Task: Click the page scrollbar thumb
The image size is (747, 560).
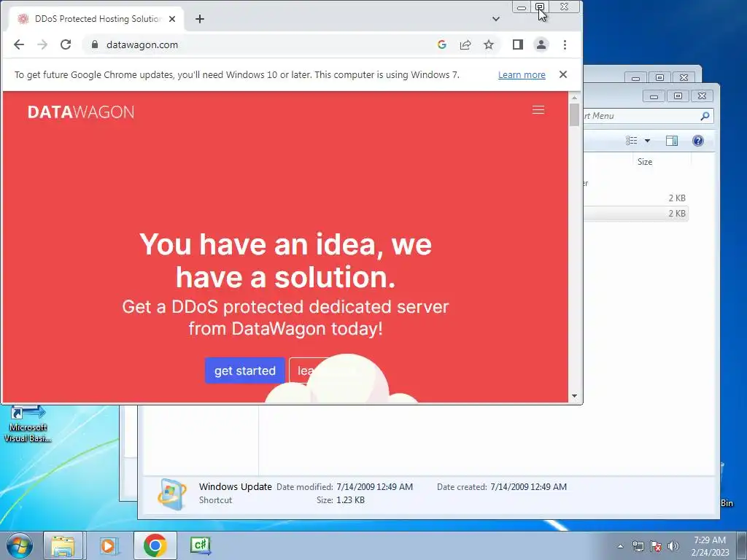Action: tap(574, 114)
